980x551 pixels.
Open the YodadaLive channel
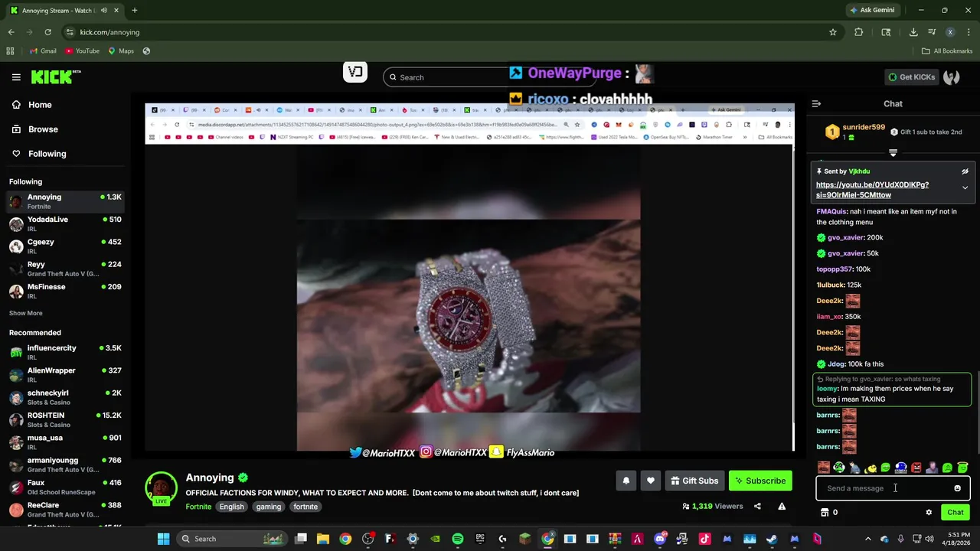click(65, 223)
